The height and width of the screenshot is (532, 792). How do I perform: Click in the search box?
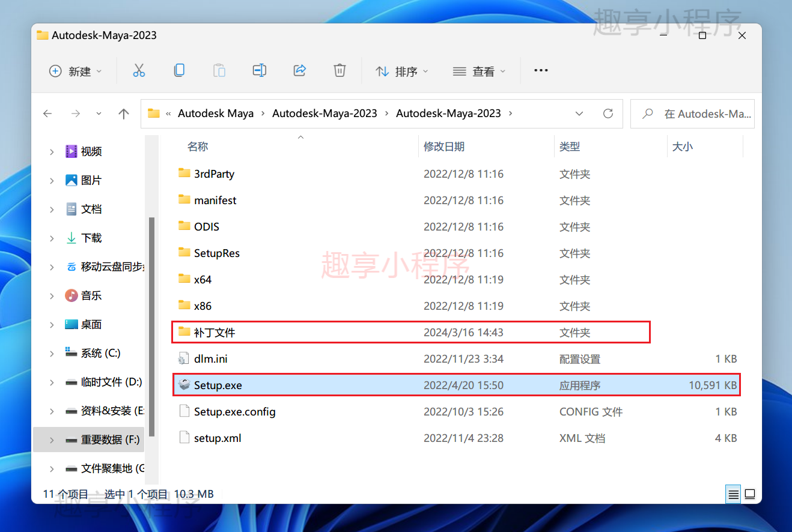[x=692, y=113]
